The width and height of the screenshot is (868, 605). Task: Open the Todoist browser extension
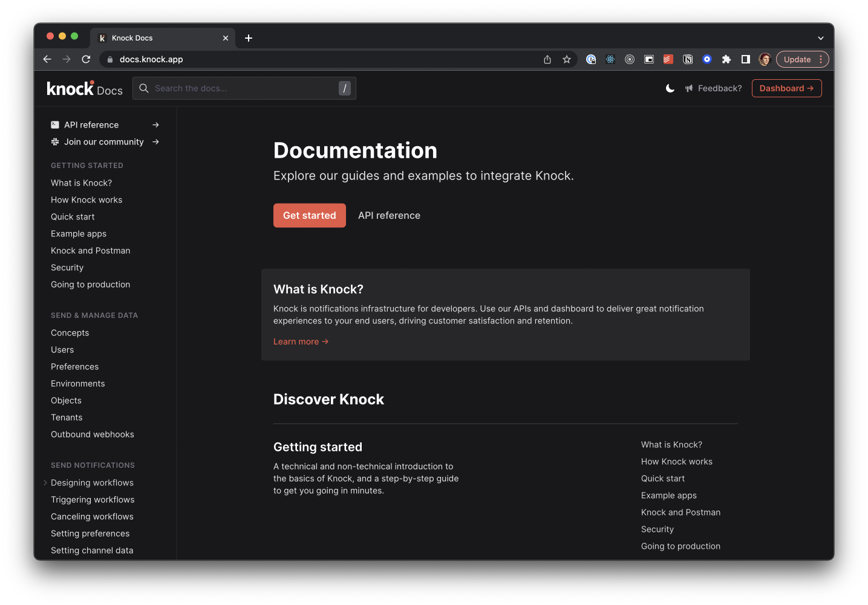tap(668, 59)
